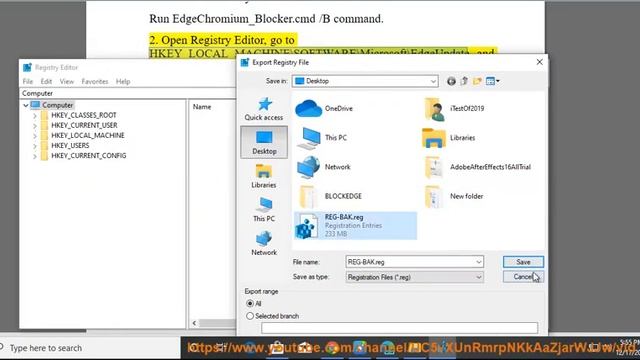The width and height of the screenshot is (640, 360).
Task: Click the Registry Editor address bar
Action: (x=128, y=93)
